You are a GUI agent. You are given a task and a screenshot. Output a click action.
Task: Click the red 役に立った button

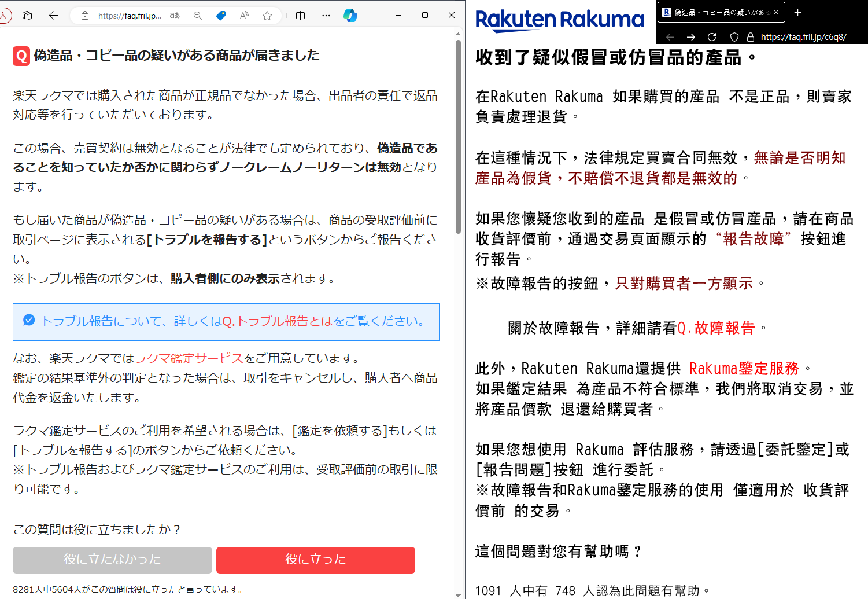tap(316, 560)
